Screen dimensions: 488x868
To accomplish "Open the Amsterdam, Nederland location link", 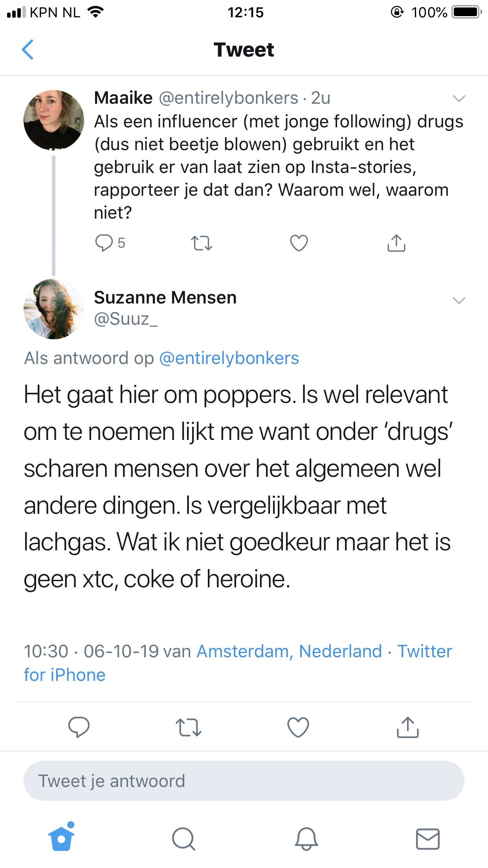I will coord(289,651).
